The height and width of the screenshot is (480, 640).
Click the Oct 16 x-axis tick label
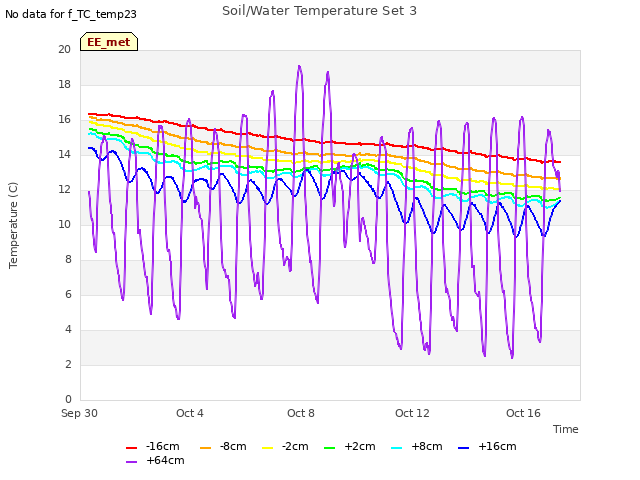point(523,413)
